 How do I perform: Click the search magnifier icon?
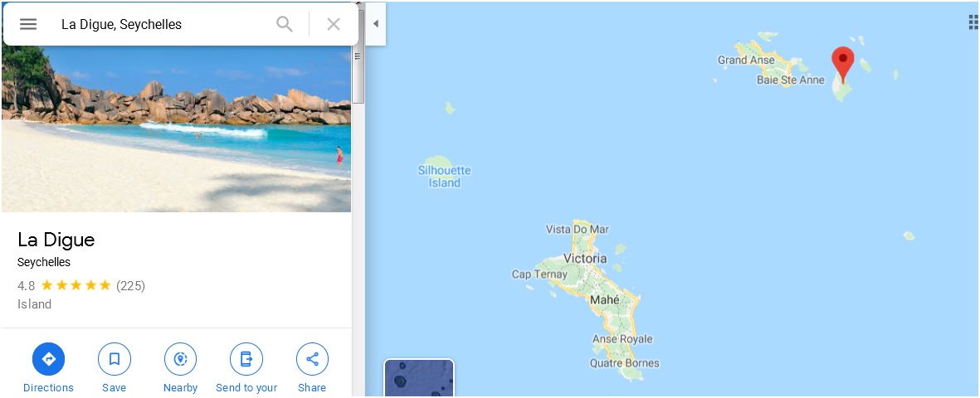[x=285, y=24]
